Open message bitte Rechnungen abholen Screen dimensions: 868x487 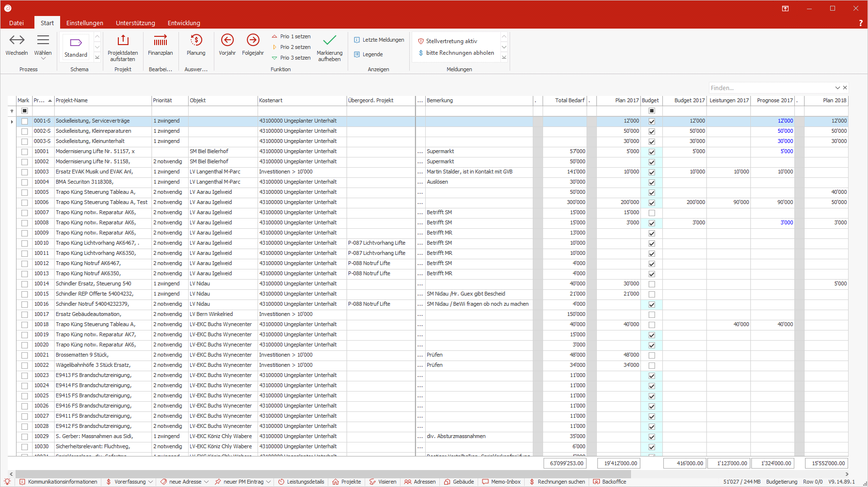tap(456, 53)
